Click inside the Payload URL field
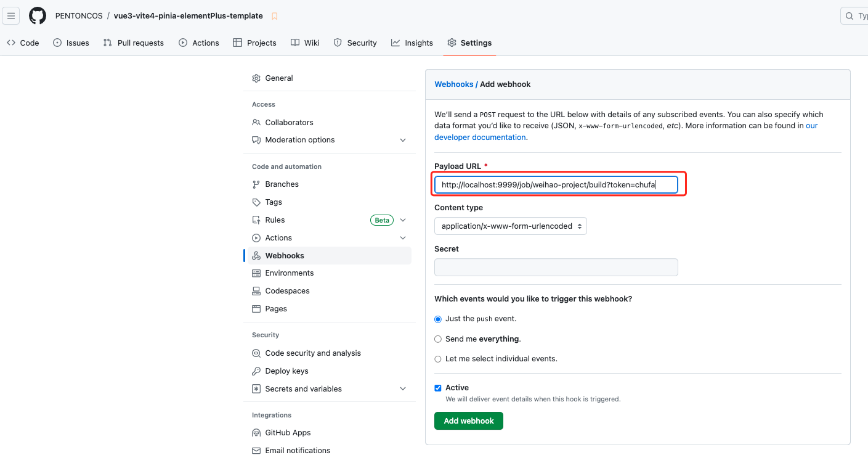 click(x=556, y=185)
